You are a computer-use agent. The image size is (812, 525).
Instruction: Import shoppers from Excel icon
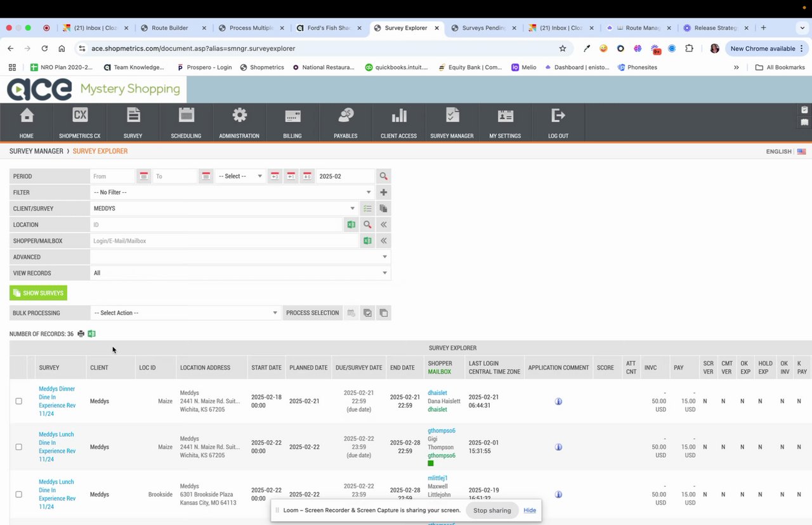click(x=367, y=241)
